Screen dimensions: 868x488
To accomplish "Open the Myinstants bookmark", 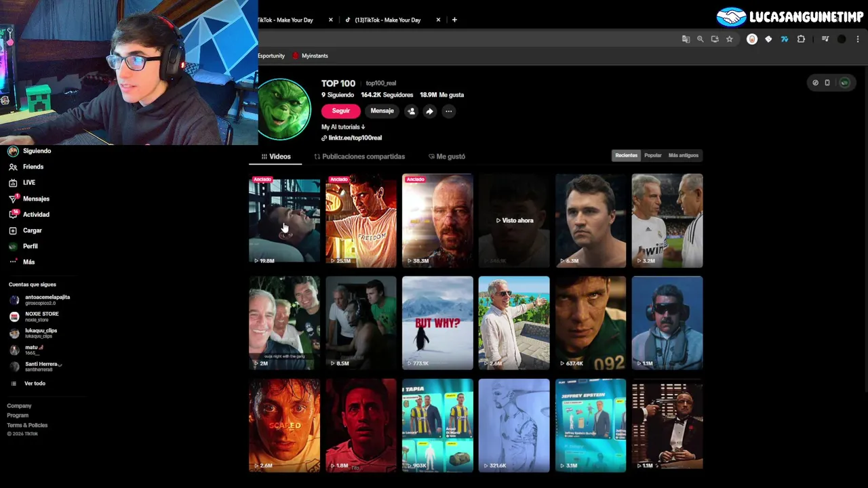I will (310, 56).
